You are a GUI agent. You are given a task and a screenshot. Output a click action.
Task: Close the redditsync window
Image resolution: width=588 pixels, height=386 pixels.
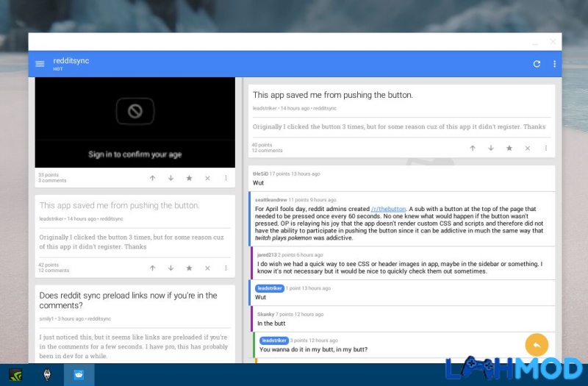pos(553,42)
